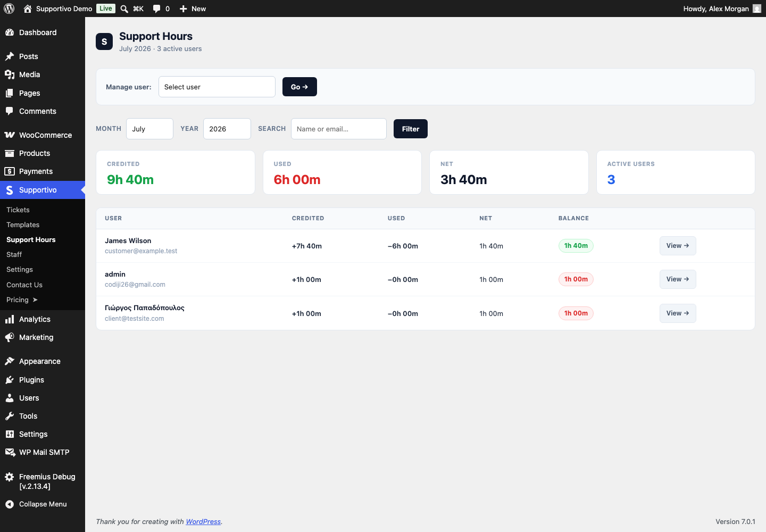
Task: Click the Comments icon in sidebar
Action: tap(10, 111)
